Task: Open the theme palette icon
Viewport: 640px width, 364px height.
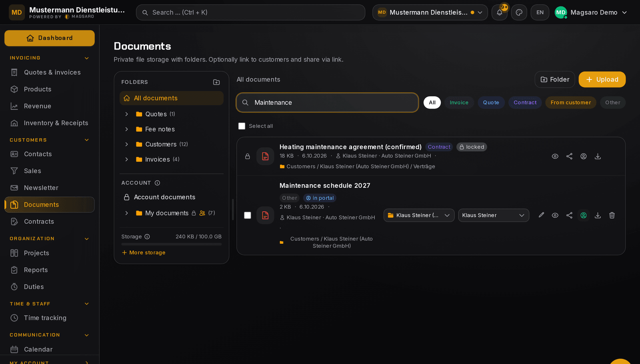Action: [x=519, y=12]
